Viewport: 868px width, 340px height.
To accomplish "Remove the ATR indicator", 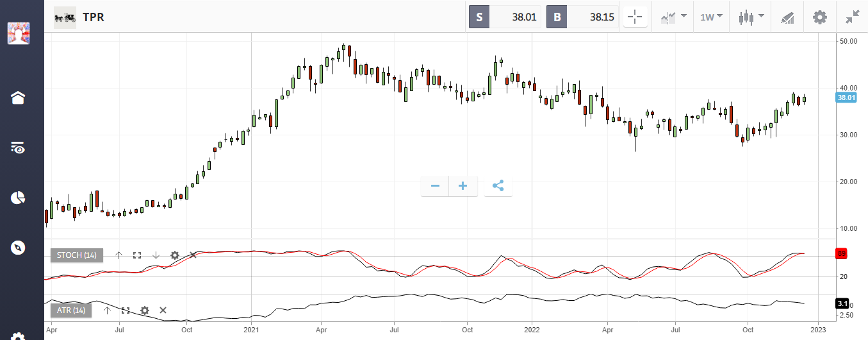I will (x=163, y=310).
